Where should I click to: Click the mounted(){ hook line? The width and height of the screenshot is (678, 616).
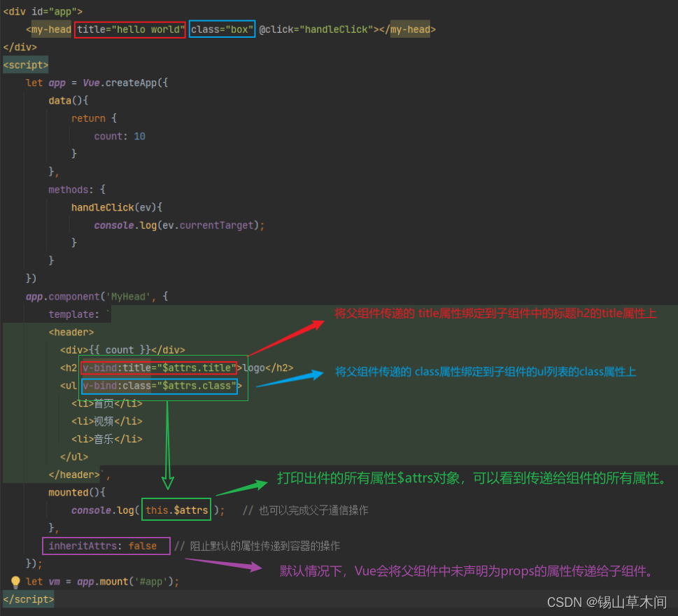[77, 492]
